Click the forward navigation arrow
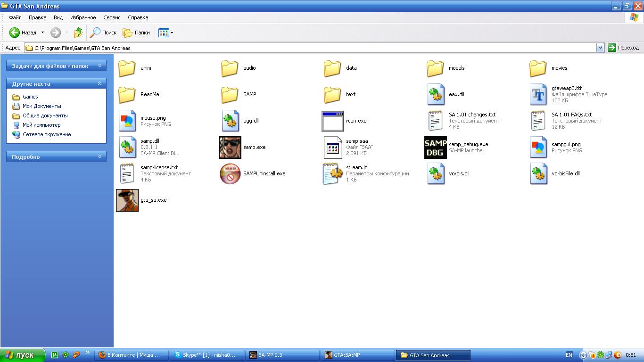Image resolution: width=644 pixels, height=362 pixels. point(56,33)
